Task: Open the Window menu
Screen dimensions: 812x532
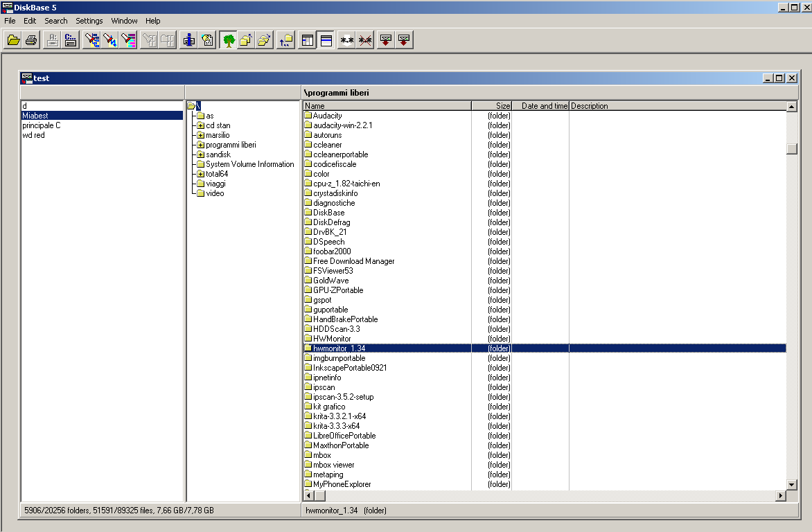Action: coord(124,21)
